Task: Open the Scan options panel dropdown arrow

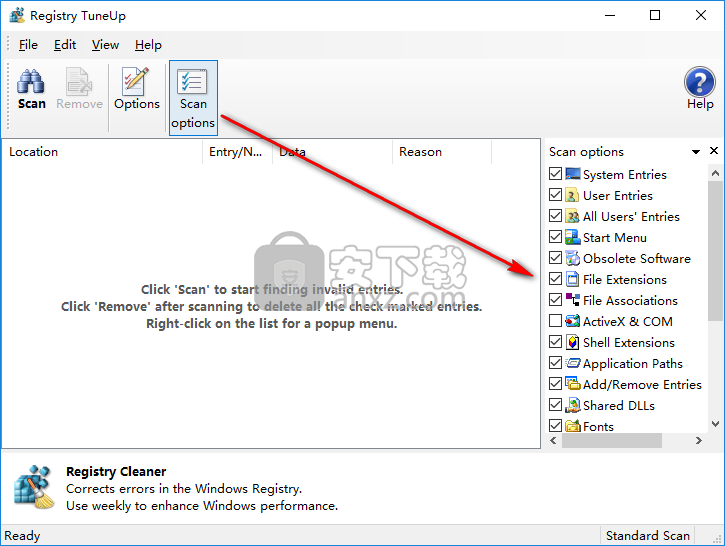Action: tap(695, 152)
